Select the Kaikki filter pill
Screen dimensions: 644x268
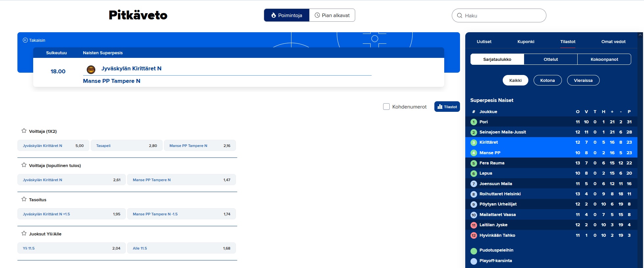coord(515,80)
